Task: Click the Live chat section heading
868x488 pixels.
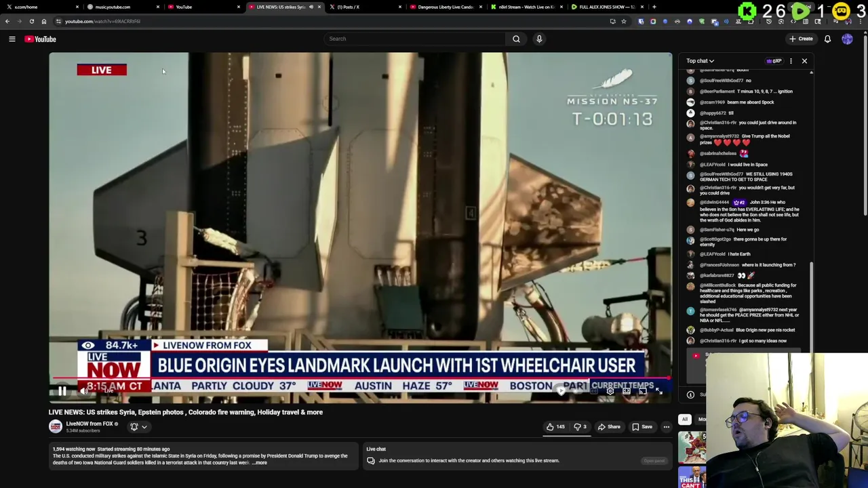Action: pos(376,449)
